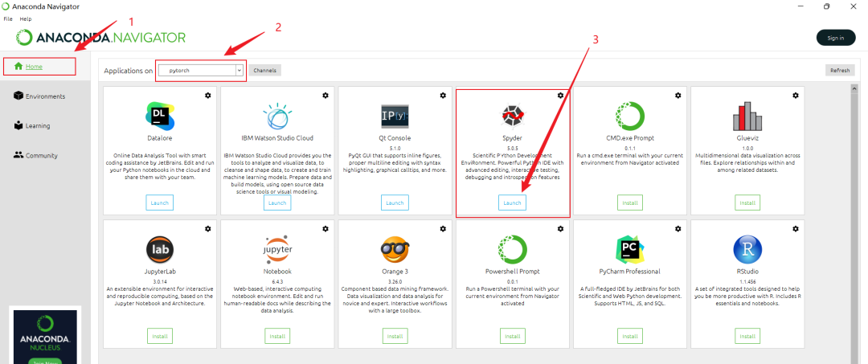Click the Spyder app icon

(512, 116)
